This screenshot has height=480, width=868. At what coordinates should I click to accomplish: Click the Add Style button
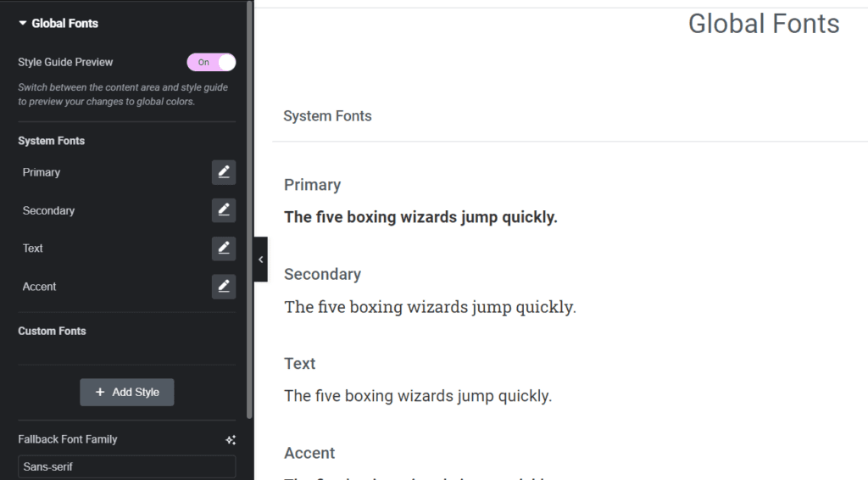click(x=127, y=392)
